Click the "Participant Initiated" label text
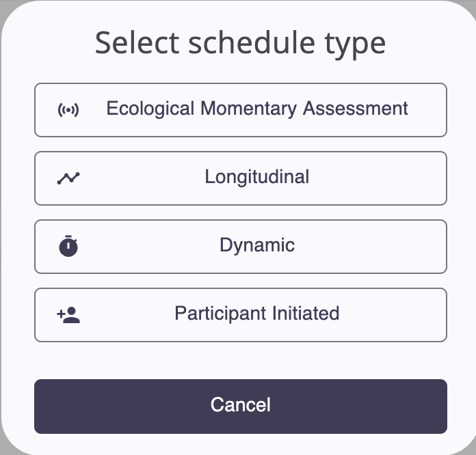The height and width of the screenshot is (455, 476). coord(257,314)
